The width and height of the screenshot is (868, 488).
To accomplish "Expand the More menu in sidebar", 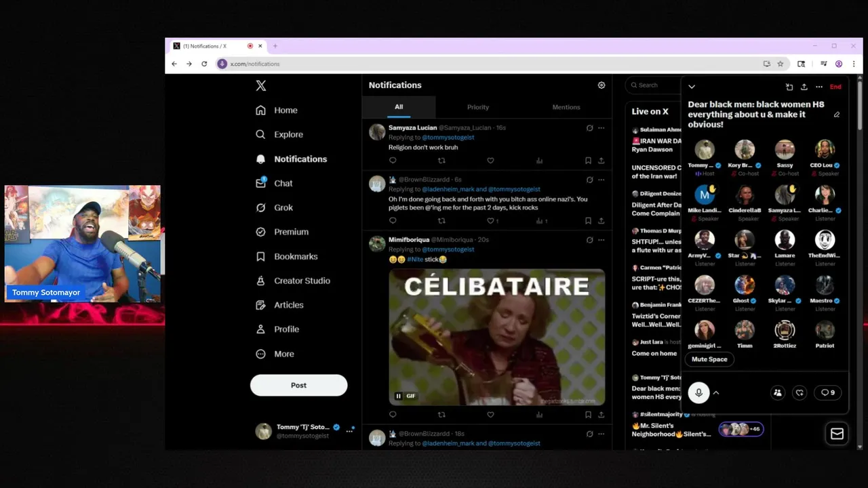I will pyautogui.click(x=275, y=354).
